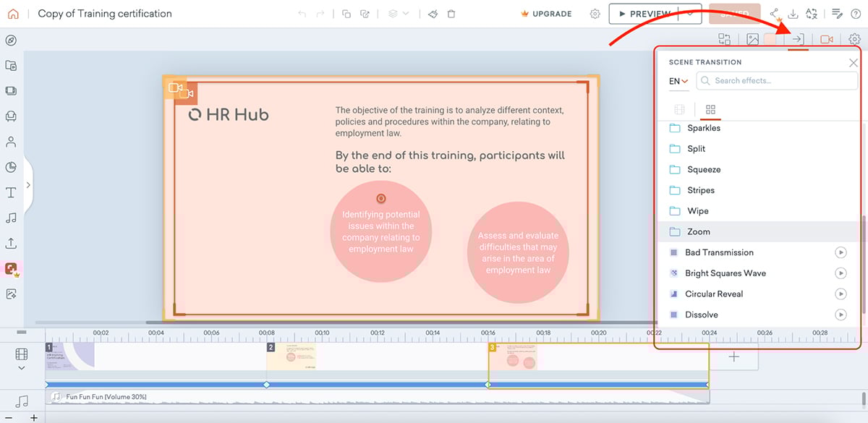Open the Music panel from the sidebar

pos(11,218)
